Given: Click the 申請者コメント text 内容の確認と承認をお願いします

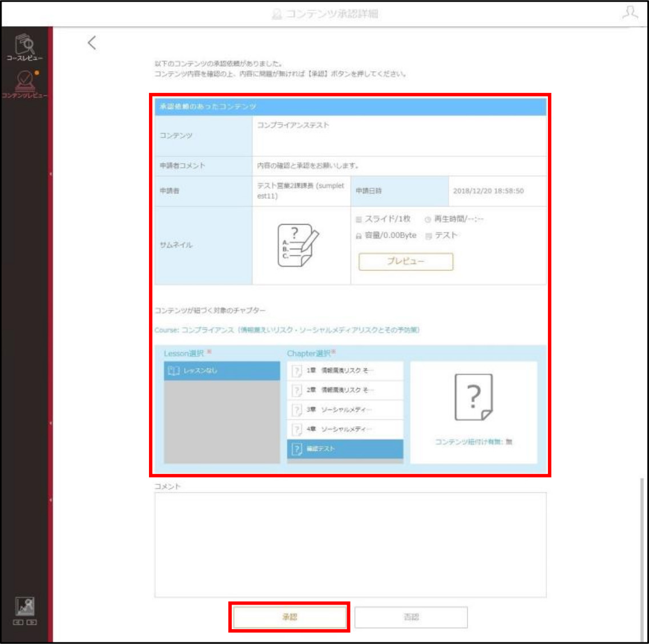Looking at the screenshot, I should click(308, 165).
